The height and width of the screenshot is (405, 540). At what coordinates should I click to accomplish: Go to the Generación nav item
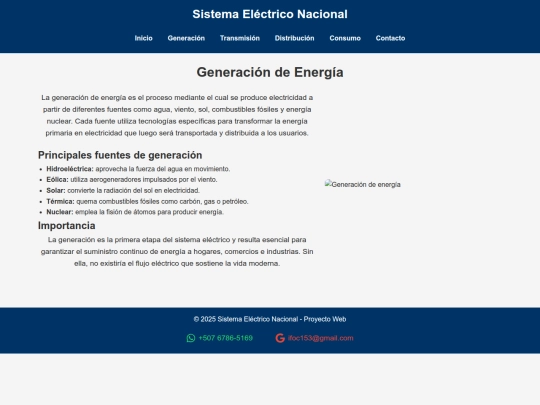click(186, 38)
